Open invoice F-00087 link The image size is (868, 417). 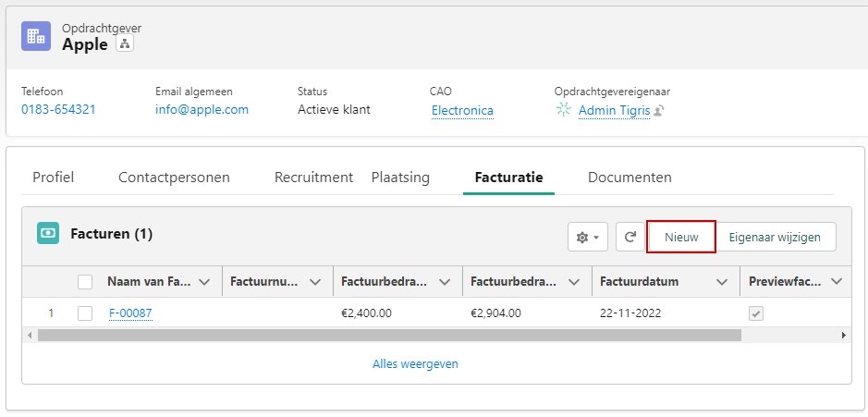[130, 313]
